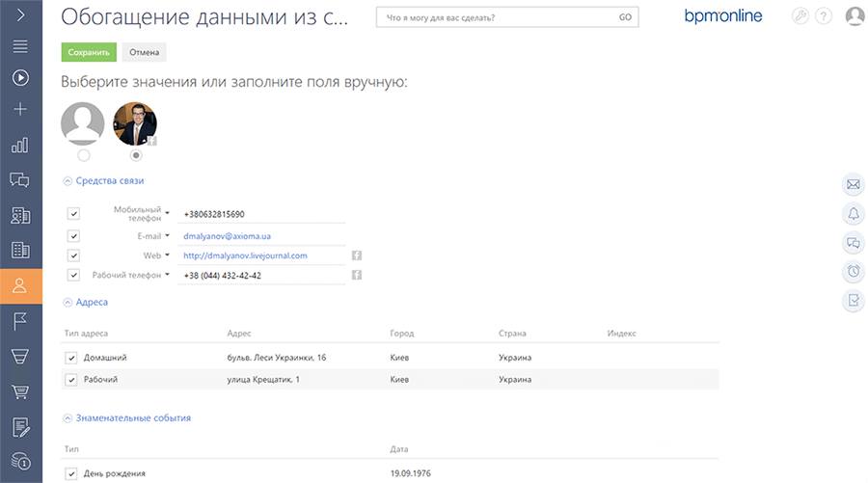The width and height of the screenshot is (868, 483).
Task: Click the bpm'online logo
Action: [x=723, y=16]
